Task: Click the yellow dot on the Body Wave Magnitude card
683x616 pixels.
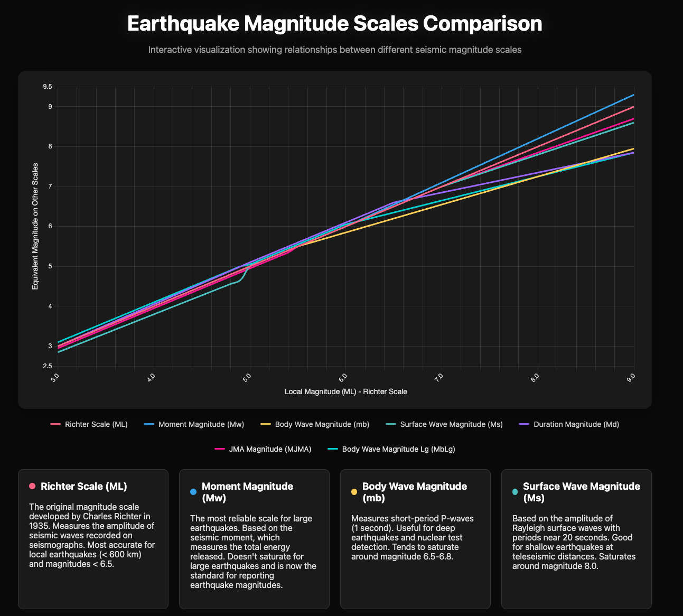Action: (355, 492)
